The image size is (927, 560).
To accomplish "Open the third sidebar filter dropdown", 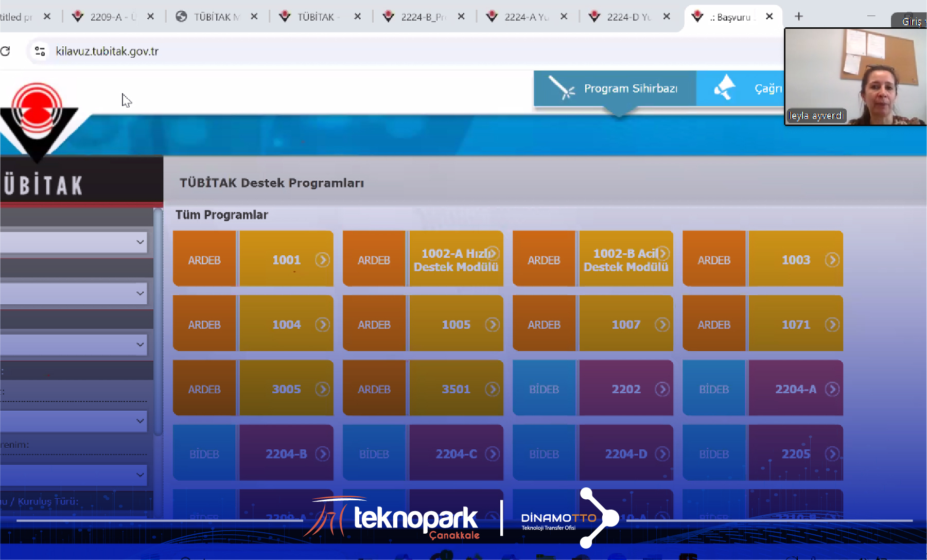I will click(74, 344).
